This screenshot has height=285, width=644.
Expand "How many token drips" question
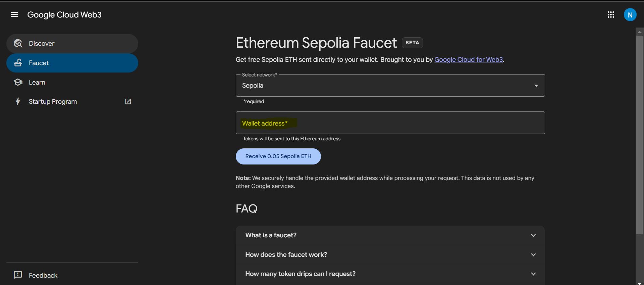point(390,274)
